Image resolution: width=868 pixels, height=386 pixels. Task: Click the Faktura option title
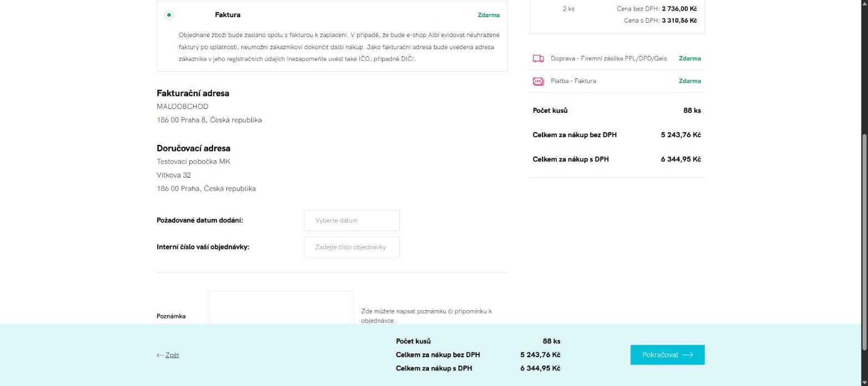point(228,15)
